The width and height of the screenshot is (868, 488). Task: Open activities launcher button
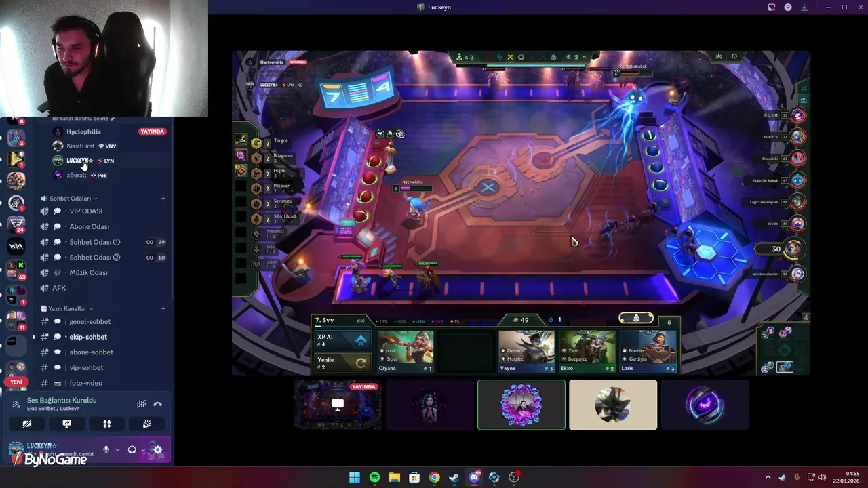tap(106, 424)
